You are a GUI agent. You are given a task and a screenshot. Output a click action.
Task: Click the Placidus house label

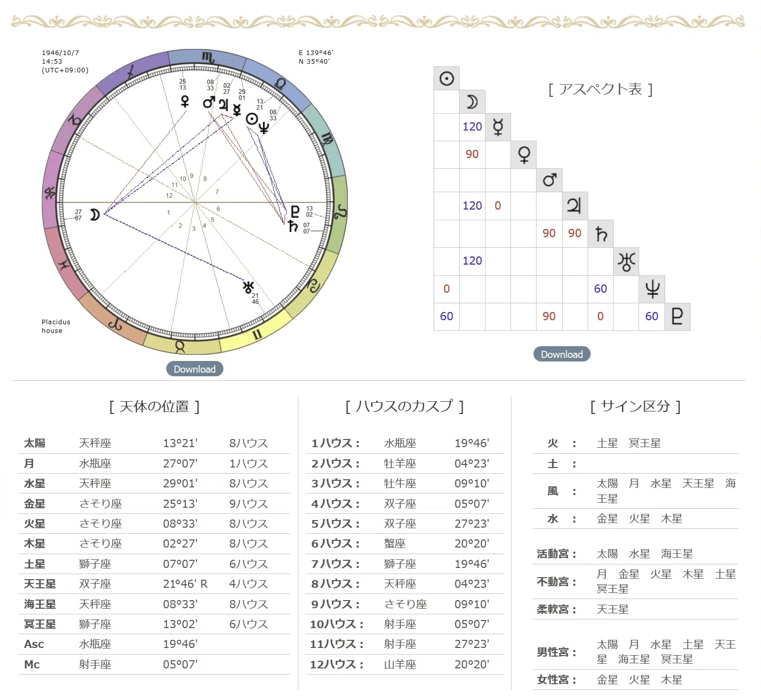coord(56,326)
